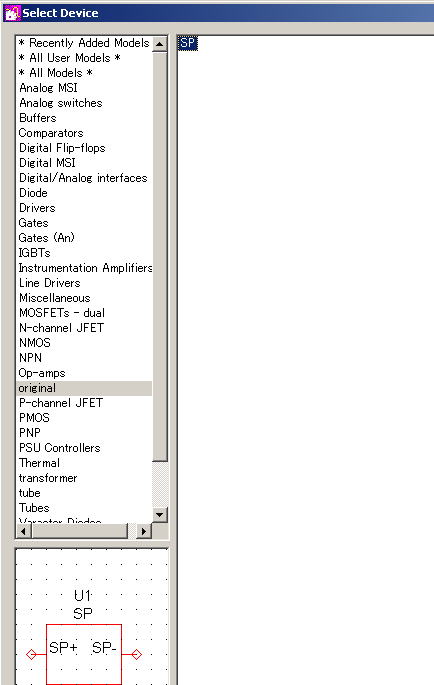Choose the Diode category
Screen dimensions: 434x685
[x=33, y=193]
